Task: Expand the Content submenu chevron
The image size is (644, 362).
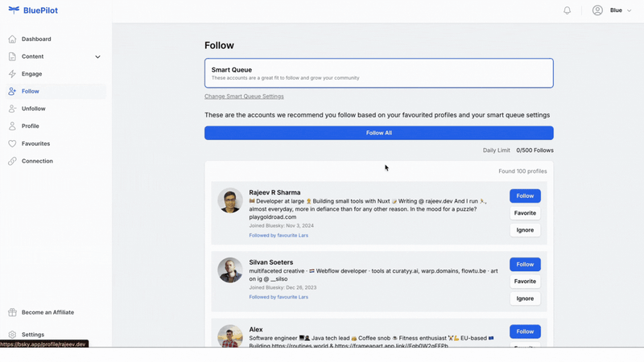Action: (x=97, y=56)
